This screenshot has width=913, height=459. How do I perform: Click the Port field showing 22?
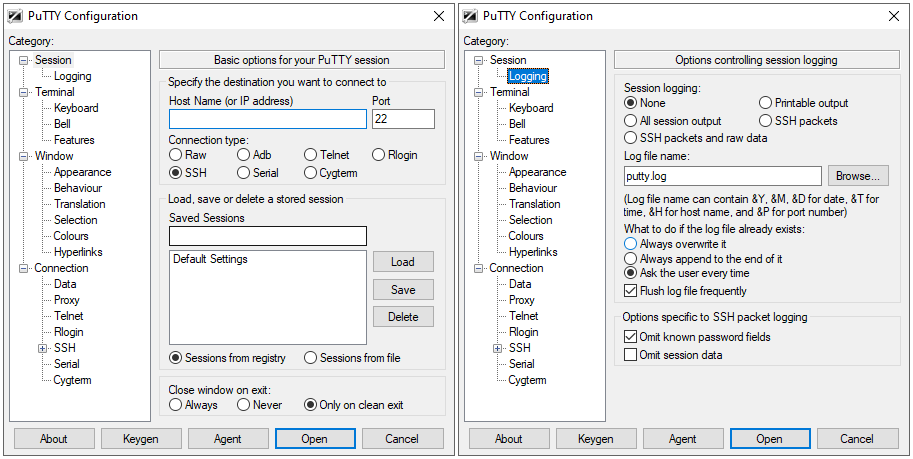tap(404, 119)
